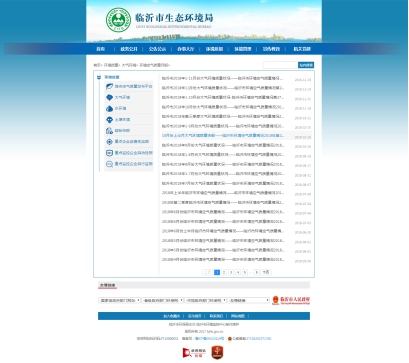Select the 水环境 cloud icon in sidebar
The width and height of the screenshot is (409, 363).
[x=109, y=108]
